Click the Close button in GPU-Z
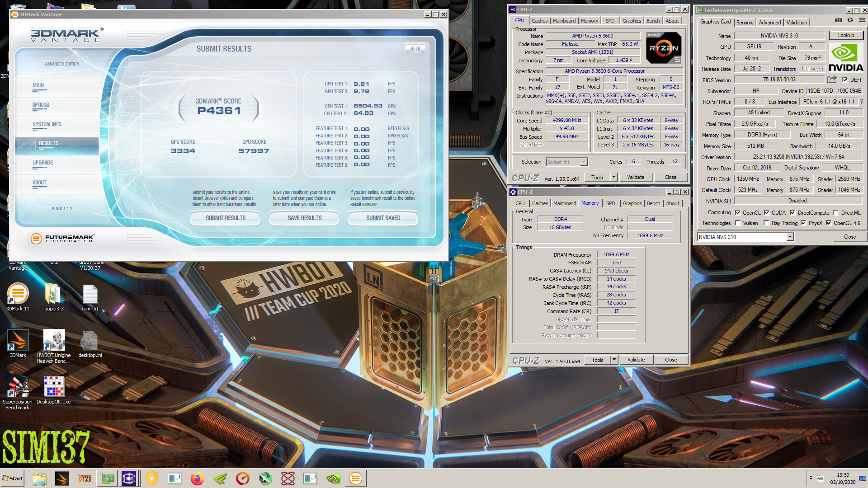 (x=849, y=237)
